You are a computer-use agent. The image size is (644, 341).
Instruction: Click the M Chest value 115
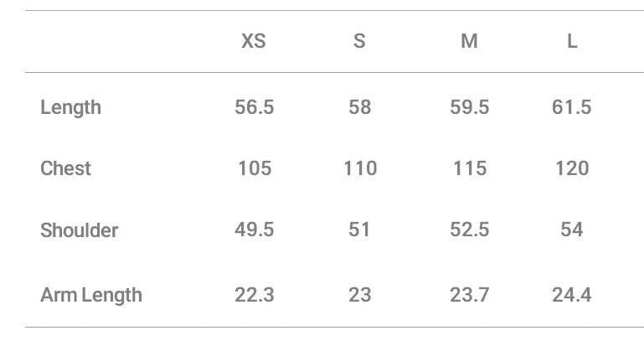pos(470,168)
